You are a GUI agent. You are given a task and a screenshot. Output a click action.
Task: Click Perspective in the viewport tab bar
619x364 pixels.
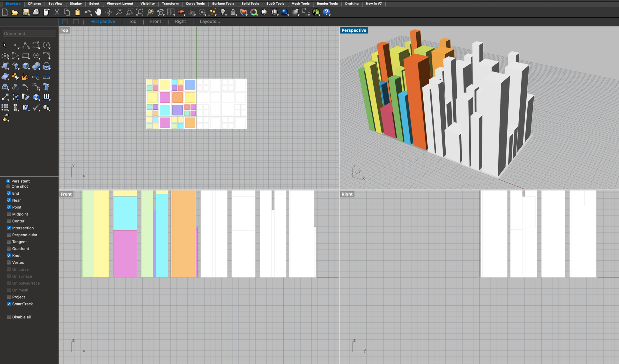click(103, 21)
